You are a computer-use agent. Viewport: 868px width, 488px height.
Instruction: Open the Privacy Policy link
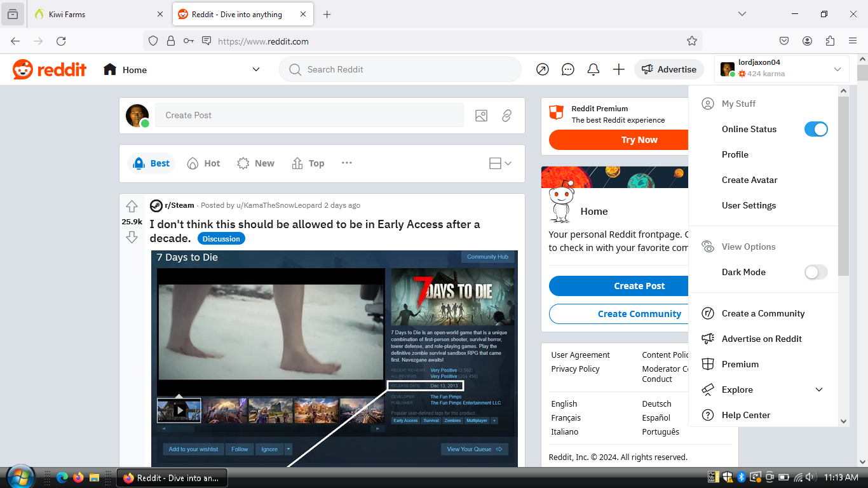(x=576, y=369)
